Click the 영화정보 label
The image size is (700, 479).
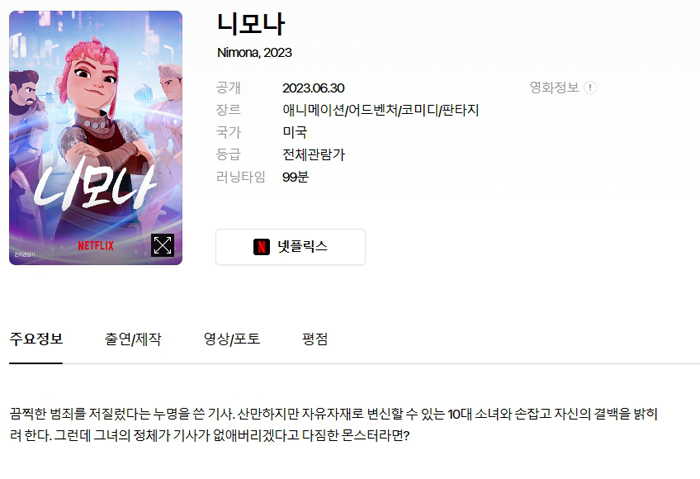(x=554, y=87)
